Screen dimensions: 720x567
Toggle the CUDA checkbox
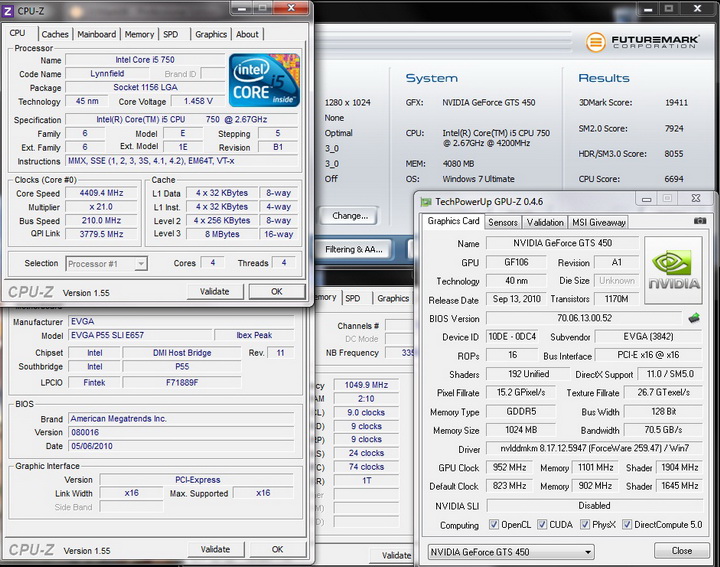[542, 524]
